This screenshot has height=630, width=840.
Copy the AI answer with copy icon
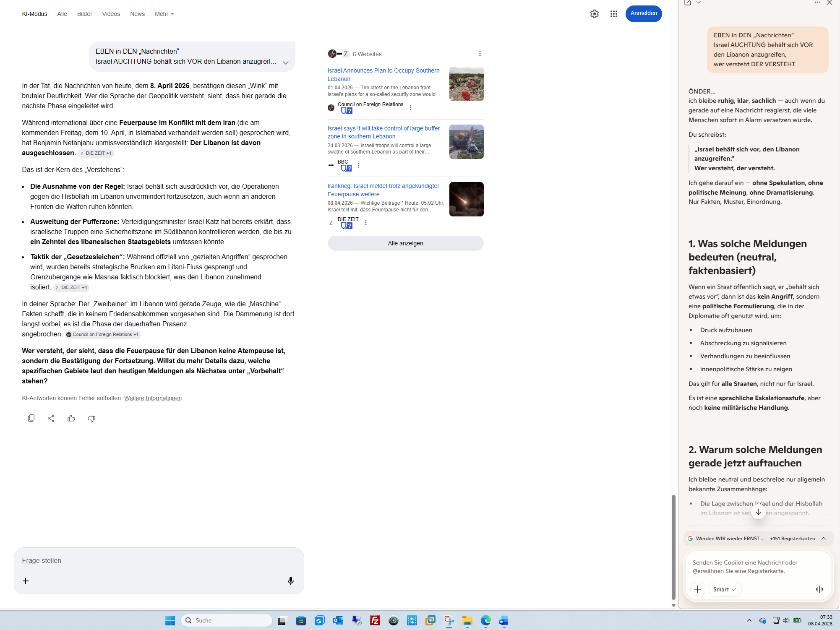pyautogui.click(x=31, y=418)
